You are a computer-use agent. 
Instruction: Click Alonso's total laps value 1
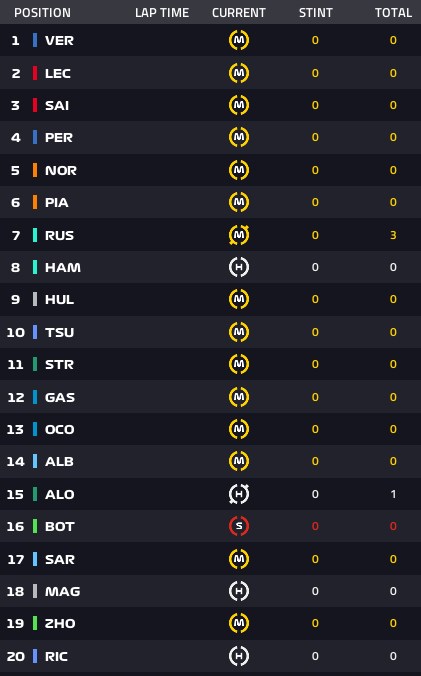[393, 494]
